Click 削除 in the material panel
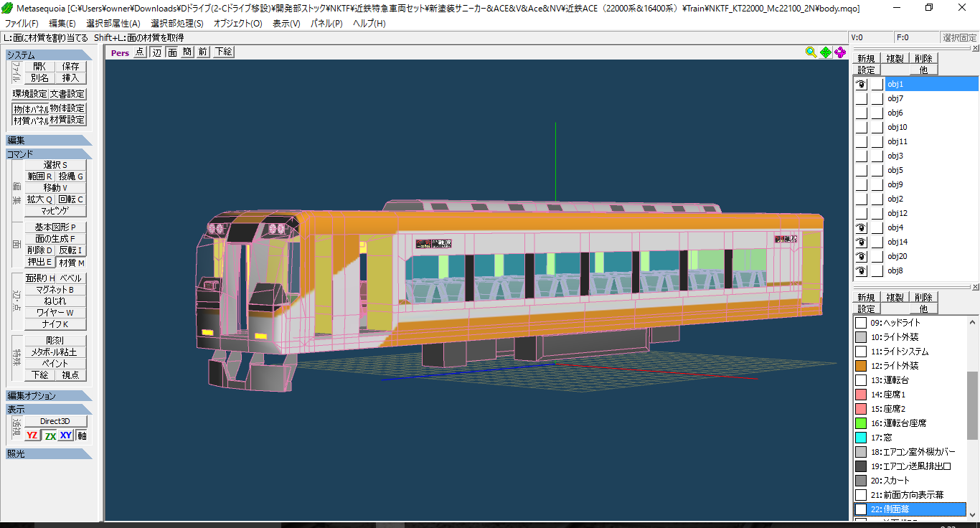This screenshot has height=528, width=980. click(923, 297)
